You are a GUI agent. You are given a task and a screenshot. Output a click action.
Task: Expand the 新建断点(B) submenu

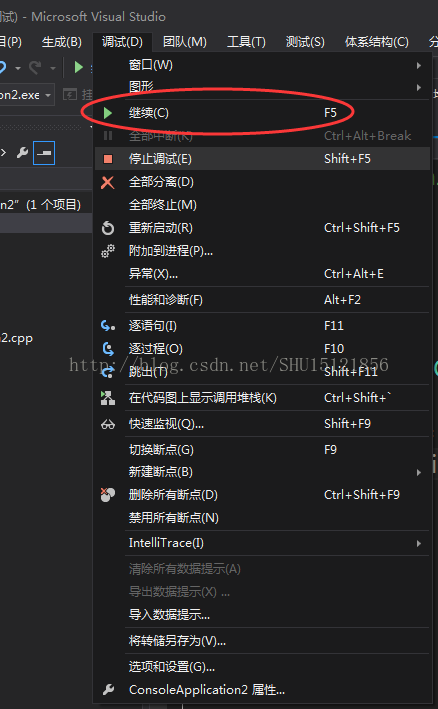(261, 472)
